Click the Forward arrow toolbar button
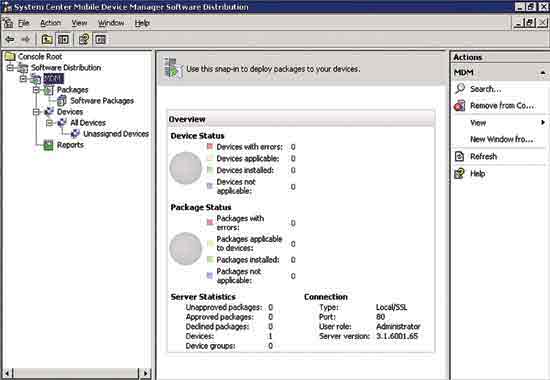 [25, 39]
